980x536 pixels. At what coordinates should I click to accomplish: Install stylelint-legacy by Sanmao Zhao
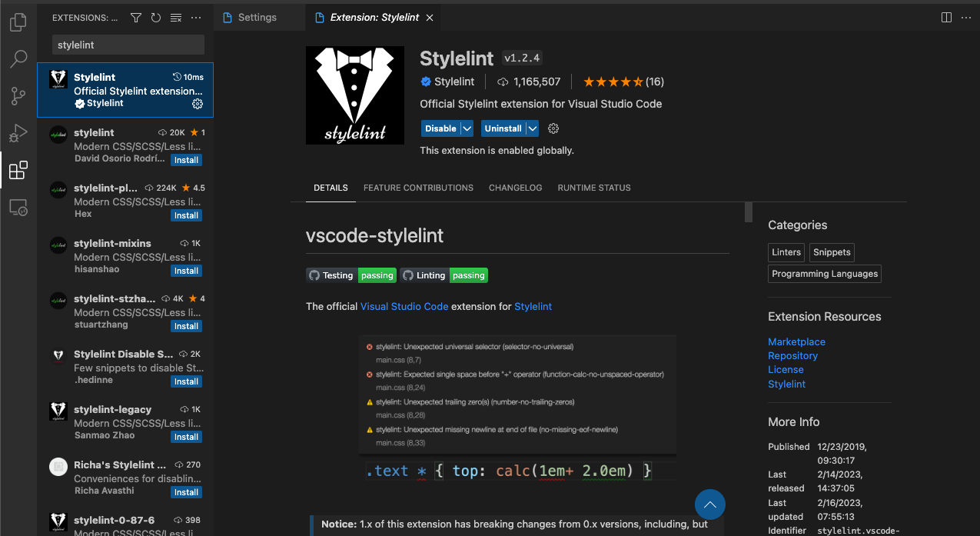pos(186,437)
